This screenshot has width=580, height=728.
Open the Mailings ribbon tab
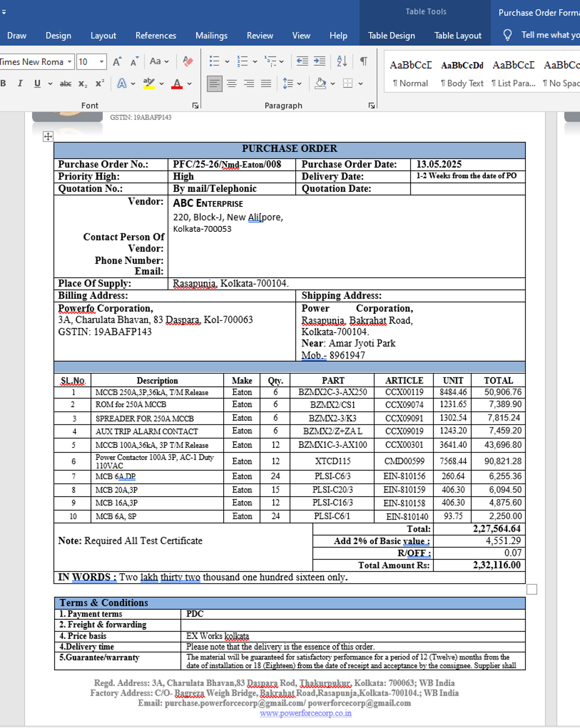click(211, 35)
